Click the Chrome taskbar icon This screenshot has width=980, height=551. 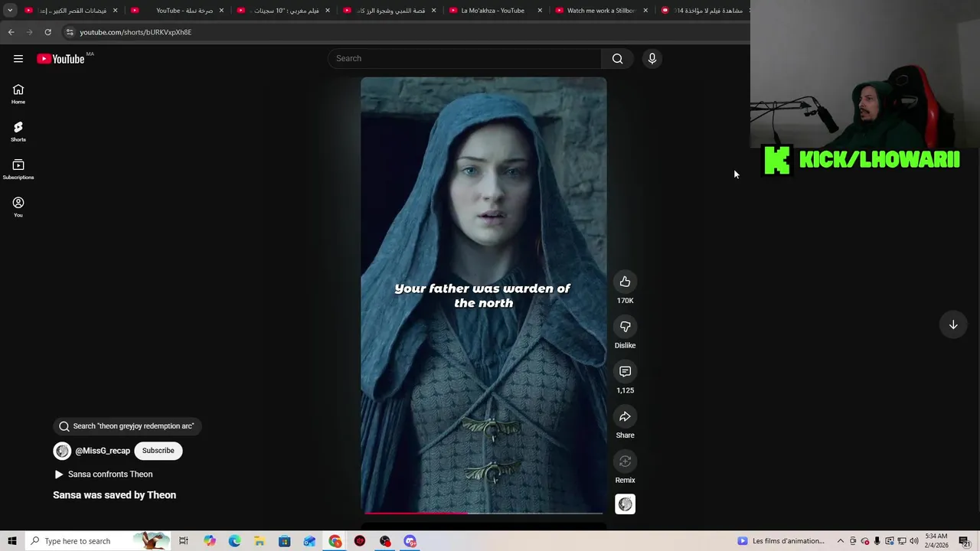[335, 541]
